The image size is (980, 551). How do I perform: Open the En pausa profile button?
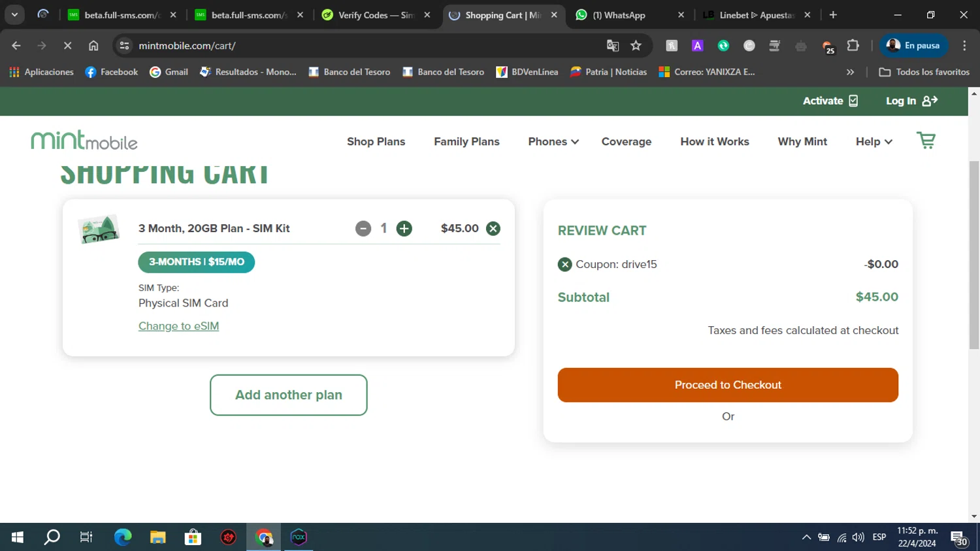pyautogui.click(x=914, y=45)
